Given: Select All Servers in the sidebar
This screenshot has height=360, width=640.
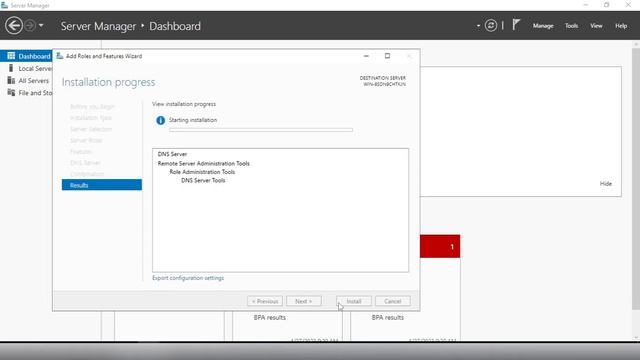Looking at the screenshot, I should [x=26, y=80].
